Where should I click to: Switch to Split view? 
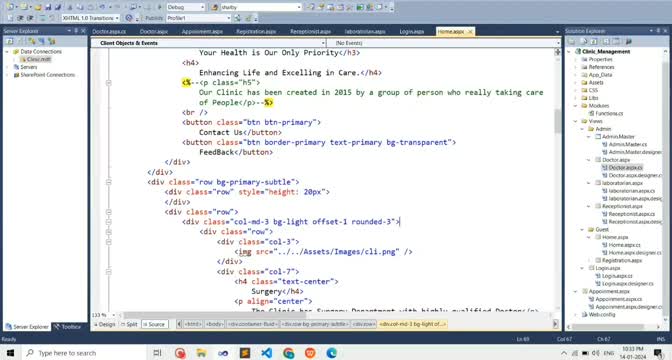129,324
